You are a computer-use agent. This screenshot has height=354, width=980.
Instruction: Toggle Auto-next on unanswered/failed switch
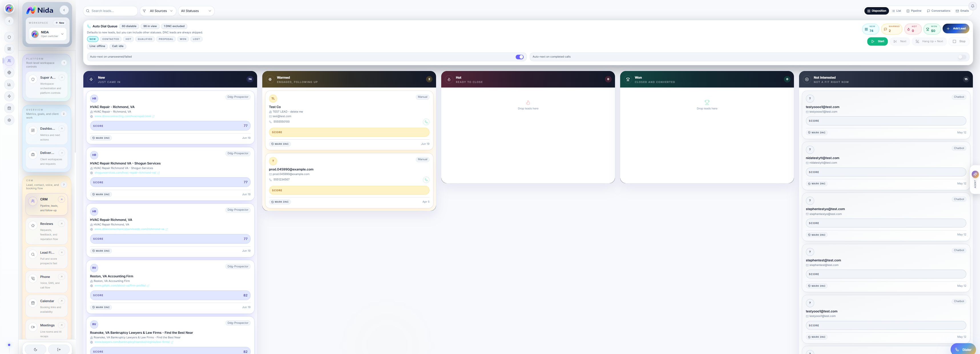click(519, 57)
